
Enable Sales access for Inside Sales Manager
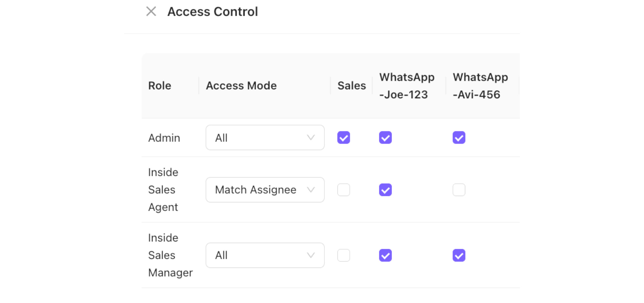point(343,255)
